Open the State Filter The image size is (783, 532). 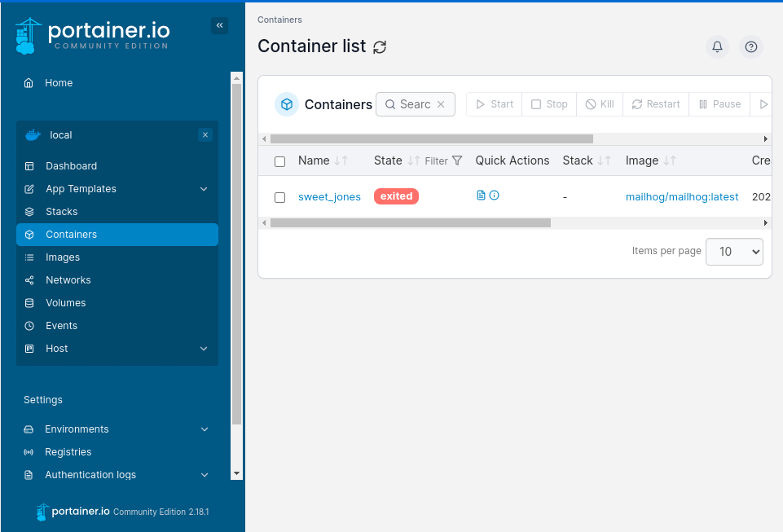click(x=443, y=160)
